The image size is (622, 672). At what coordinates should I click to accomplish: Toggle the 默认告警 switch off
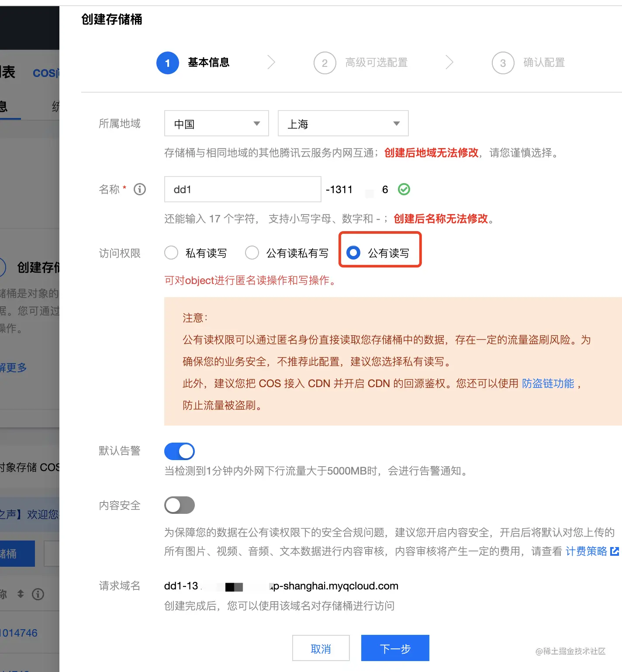pyautogui.click(x=180, y=451)
